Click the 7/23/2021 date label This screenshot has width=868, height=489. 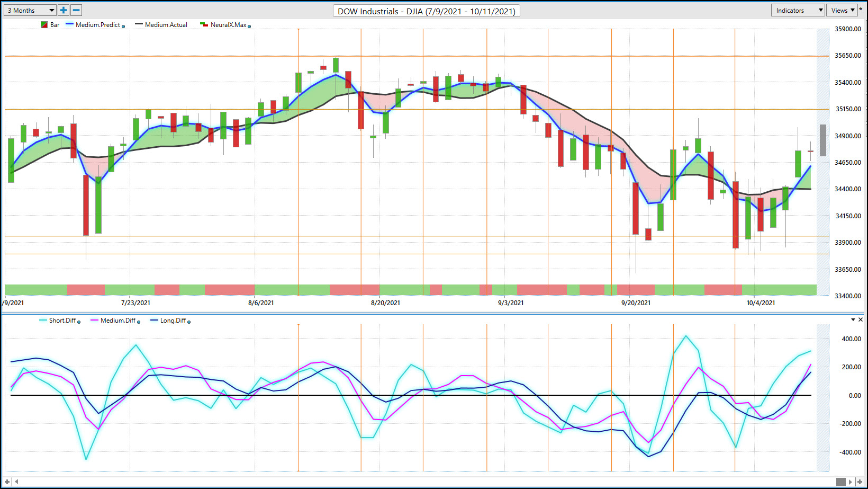[x=135, y=303]
